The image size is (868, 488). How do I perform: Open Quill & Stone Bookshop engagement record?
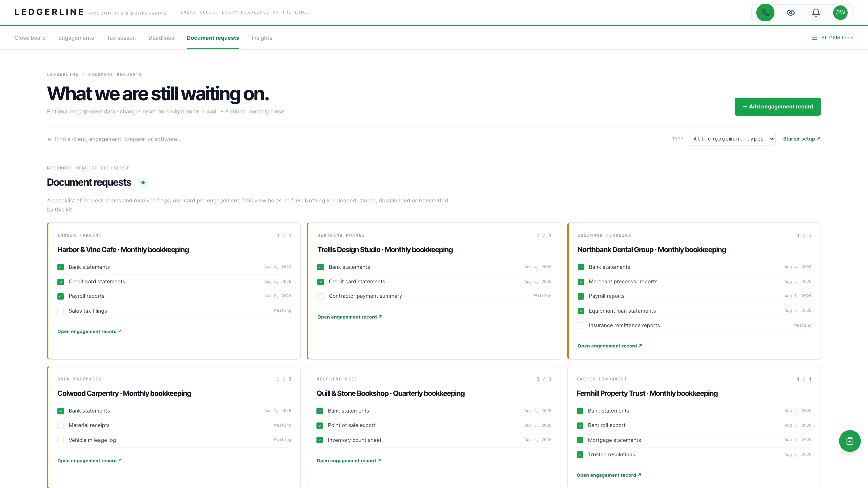pyautogui.click(x=349, y=461)
